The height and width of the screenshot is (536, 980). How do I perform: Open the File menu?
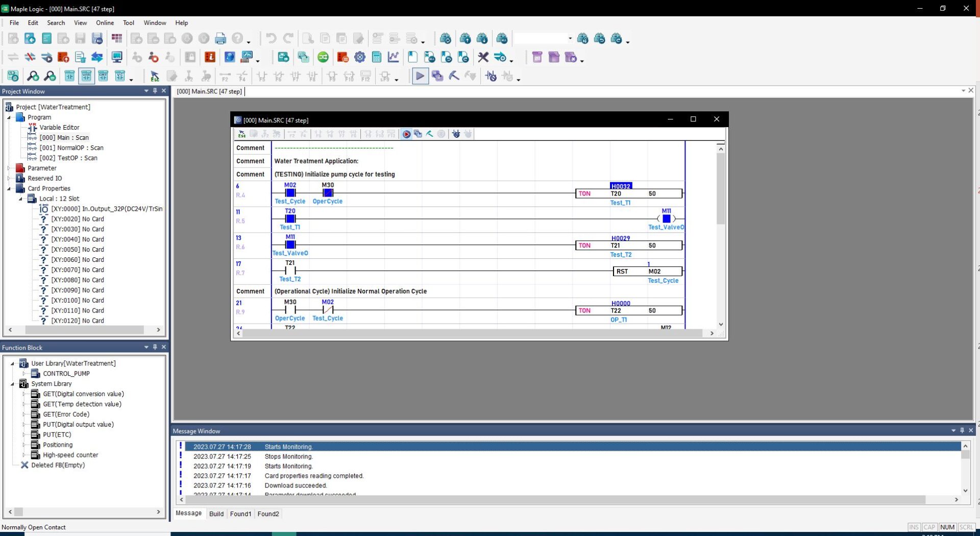point(14,22)
